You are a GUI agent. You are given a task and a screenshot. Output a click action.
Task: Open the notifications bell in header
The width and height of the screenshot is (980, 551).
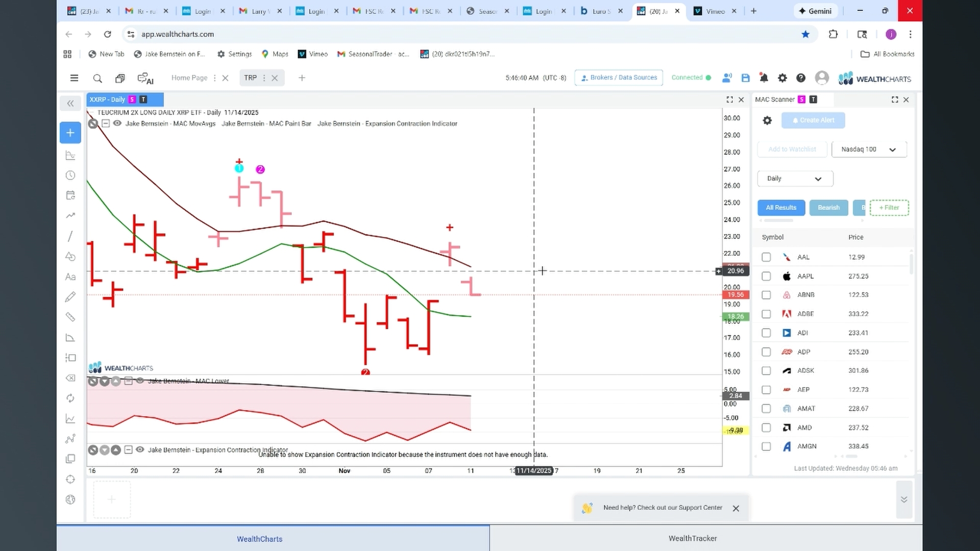[764, 78]
